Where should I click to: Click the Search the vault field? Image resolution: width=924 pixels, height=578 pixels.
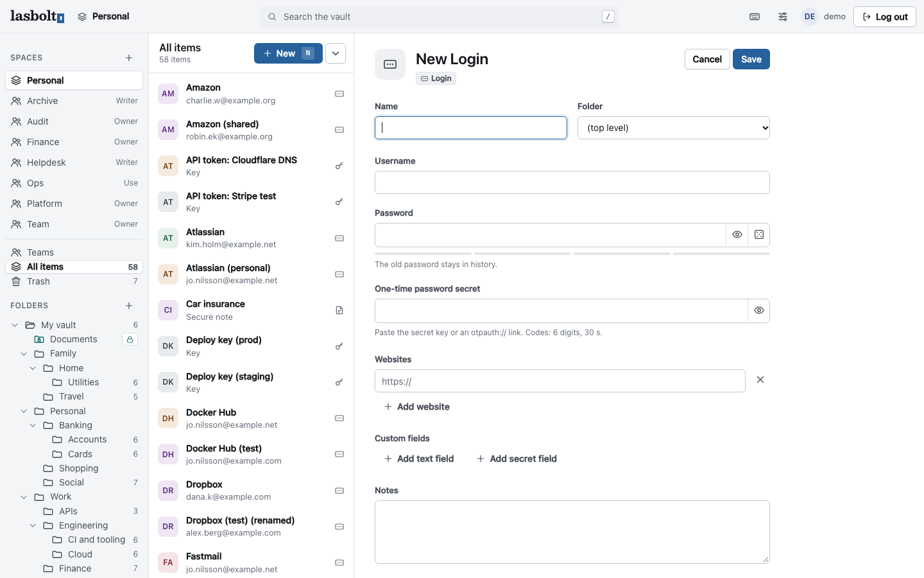pos(440,17)
